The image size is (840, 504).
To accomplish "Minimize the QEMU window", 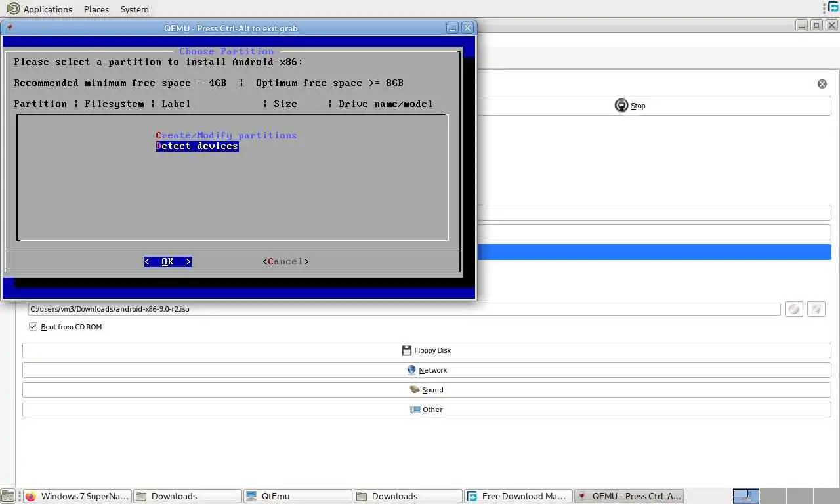I will point(452,28).
